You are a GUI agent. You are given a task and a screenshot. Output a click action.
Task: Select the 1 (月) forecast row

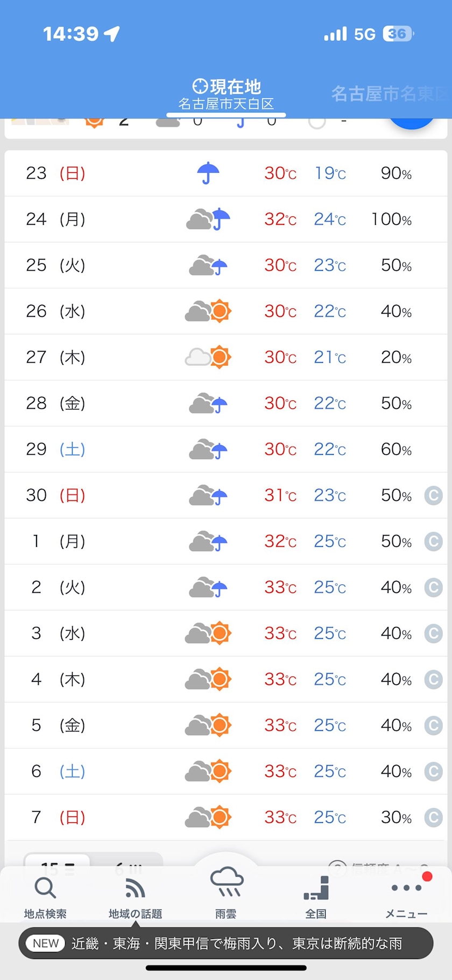click(x=226, y=541)
